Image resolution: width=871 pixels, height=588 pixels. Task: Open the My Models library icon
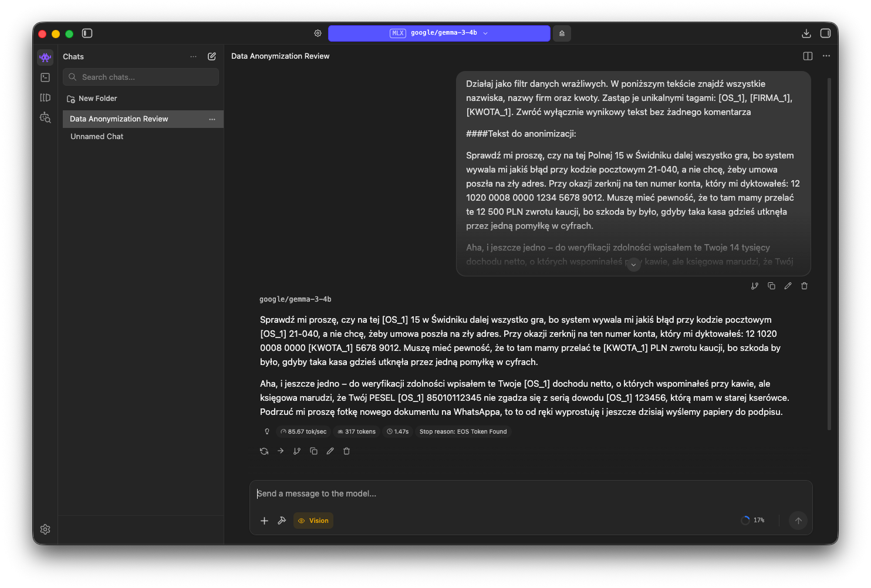point(45,97)
